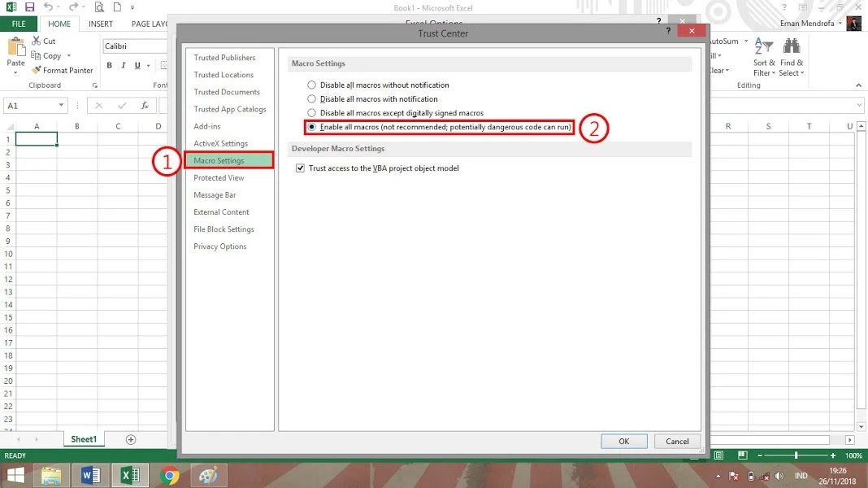
Task: Toggle Italic formatting in ribbon
Action: tap(124, 65)
